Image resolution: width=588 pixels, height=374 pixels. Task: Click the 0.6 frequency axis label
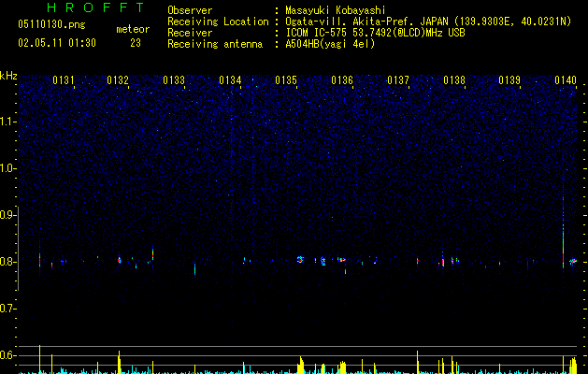[x=7, y=355]
